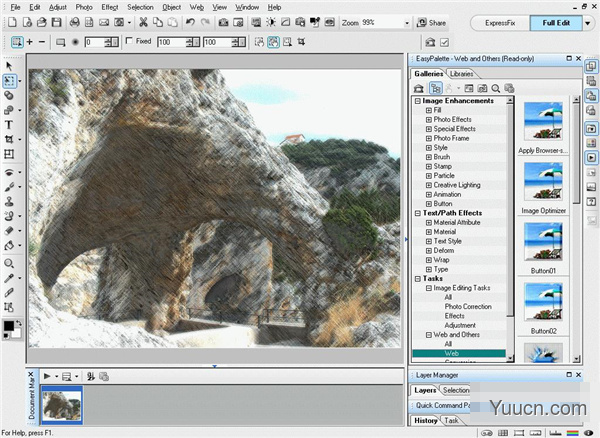Select the highlighted Web tree item
Viewport: 600px width, 438px height.
459,353
